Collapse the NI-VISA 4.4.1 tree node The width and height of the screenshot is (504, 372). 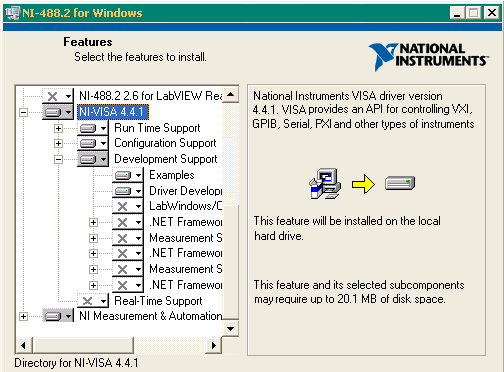click(x=23, y=112)
